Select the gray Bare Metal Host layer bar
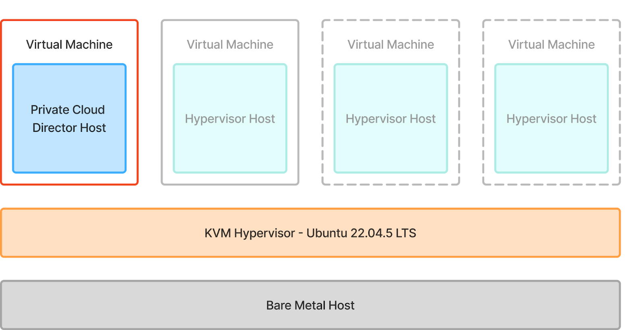644x330 pixels. click(x=121, y=305)
